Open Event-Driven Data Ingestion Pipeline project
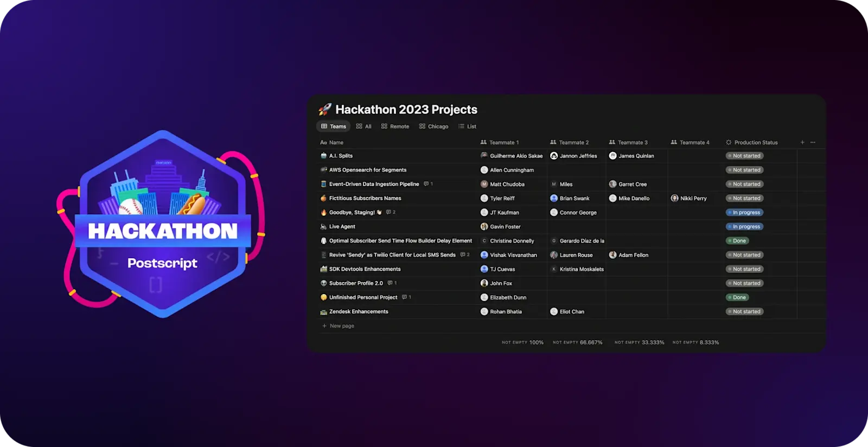Viewport: 868px width, 447px height. 374,184
